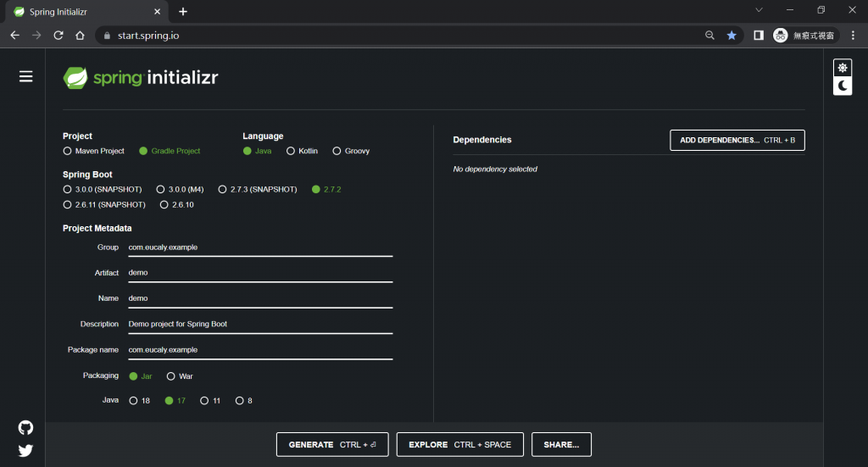Screen dimensions: 868x467
Task: Open Chrome three-dot menu
Action: tap(853, 36)
